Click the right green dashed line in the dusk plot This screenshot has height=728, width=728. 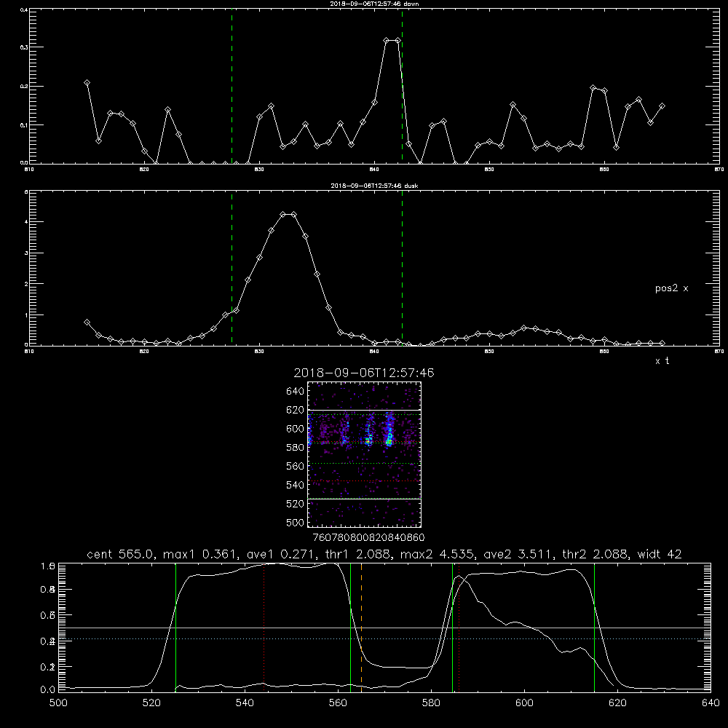(x=402, y=269)
